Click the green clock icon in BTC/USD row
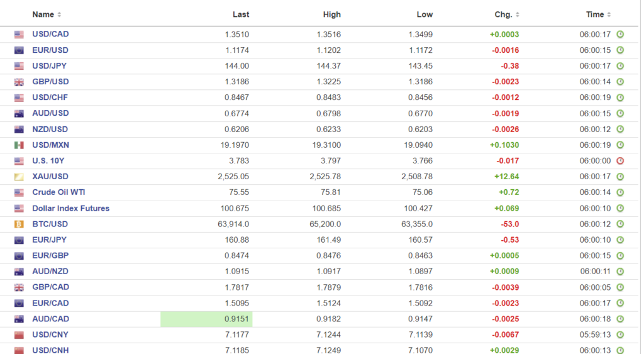This screenshot has width=644, height=354. pyautogui.click(x=620, y=224)
